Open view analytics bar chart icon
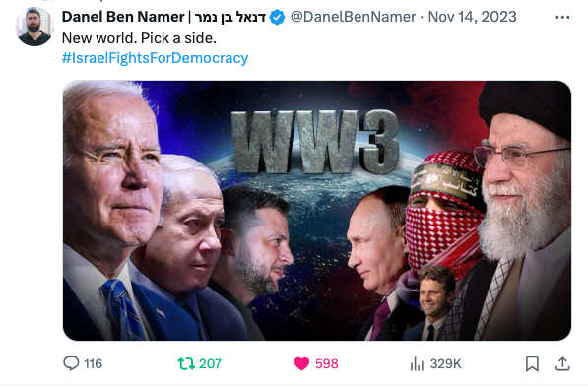 coord(417,363)
